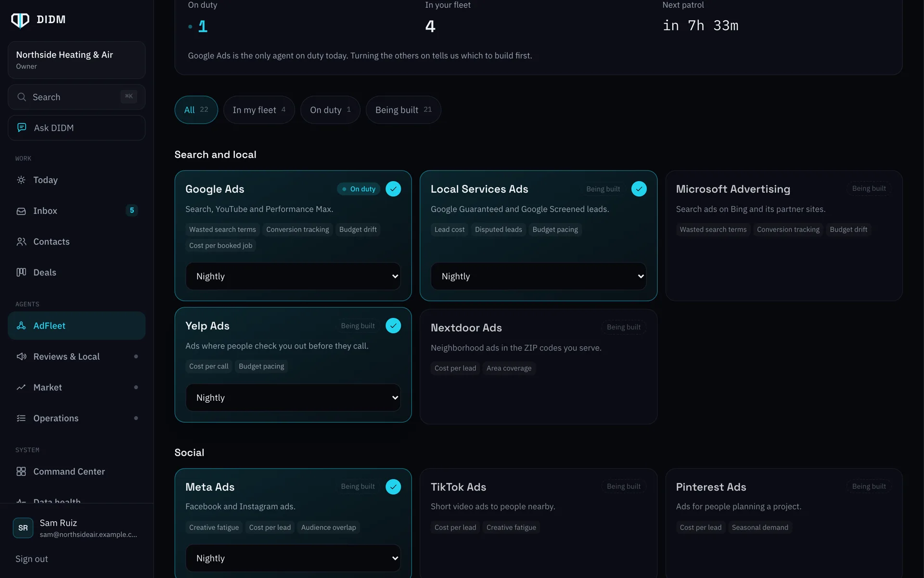Viewport: 924px width, 578px height.
Task: Click the people icon next to Contacts
Action: pyautogui.click(x=21, y=242)
